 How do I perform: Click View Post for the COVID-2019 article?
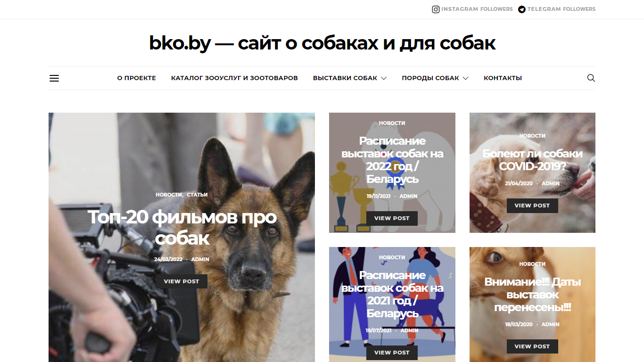click(532, 206)
